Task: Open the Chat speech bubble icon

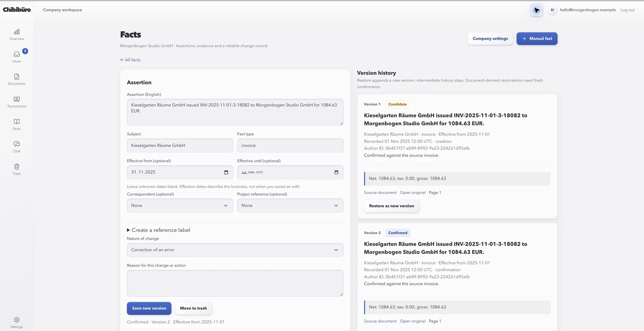Action: (17, 144)
